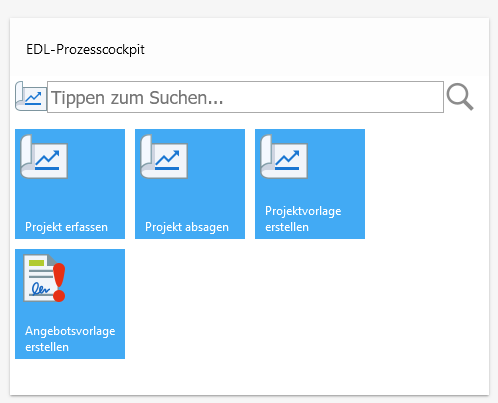Click the chart scroll icon in Projekt absagen
This screenshot has height=403, width=498.
pyautogui.click(x=164, y=157)
